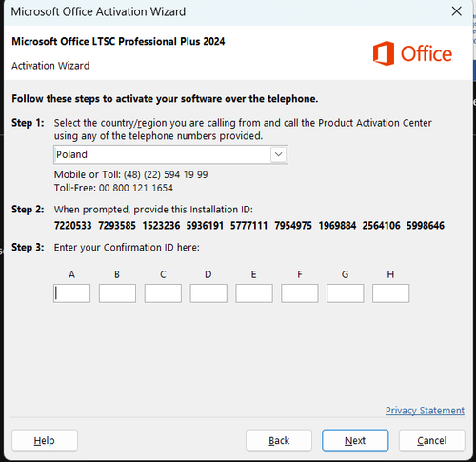The image size is (476, 462).
Task: Select Installation ID group 1969884
Action: 337,226
